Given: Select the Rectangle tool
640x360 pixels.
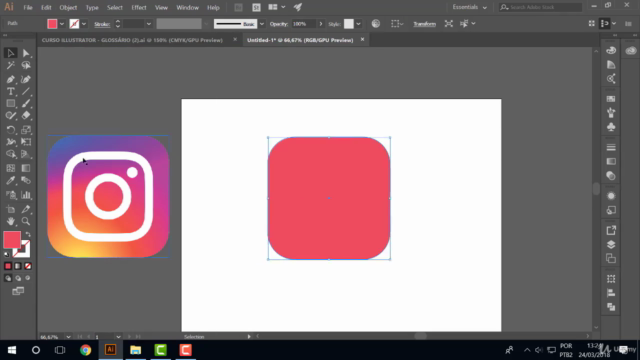Looking at the screenshot, I should (x=11, y=104).
